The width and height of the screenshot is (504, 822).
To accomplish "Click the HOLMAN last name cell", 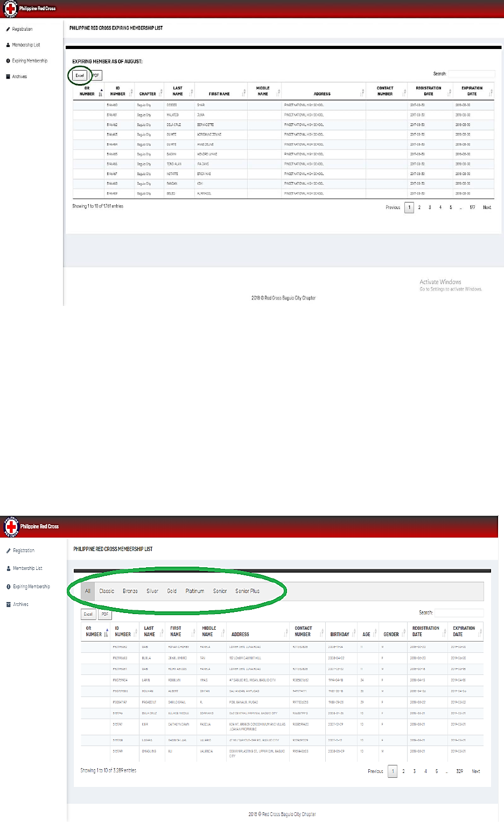I will pyautogui.click(x=148, y=691).
